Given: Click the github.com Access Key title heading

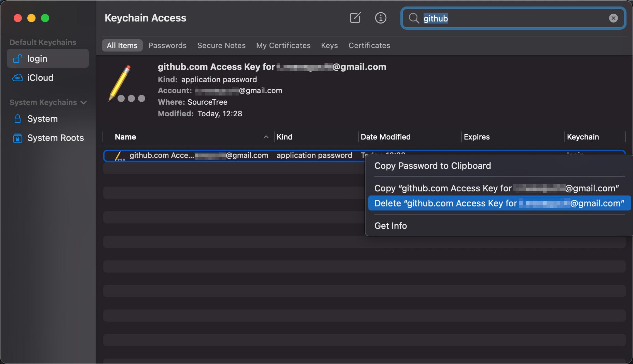Looking at the screenshot, I should [272, 67].
